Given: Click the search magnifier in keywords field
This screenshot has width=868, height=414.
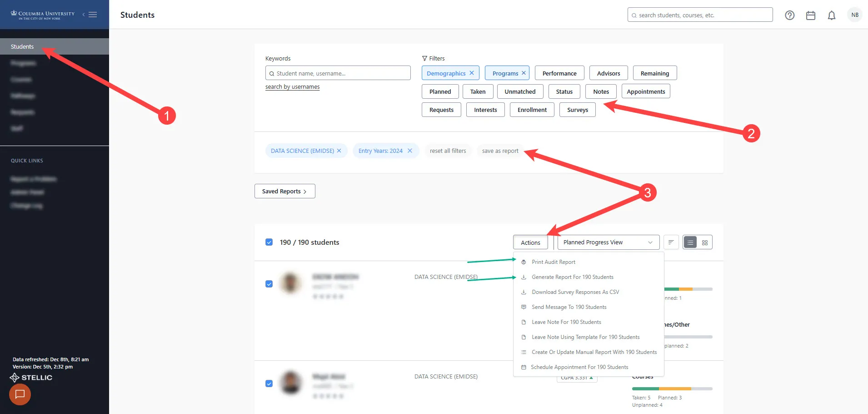Looking at the screenshot, I should click(272, 73).
